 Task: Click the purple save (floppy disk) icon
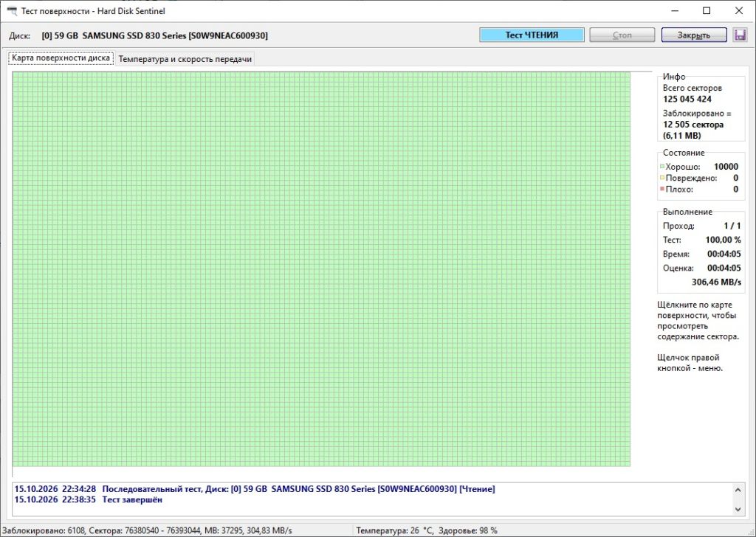pos(740,35)
